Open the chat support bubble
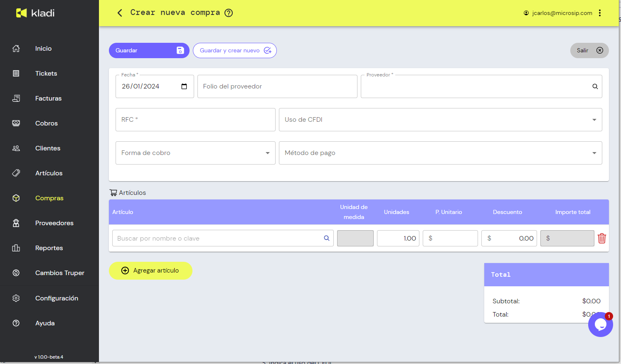This screenshot has width=621, height=364. tap(600, 325)
